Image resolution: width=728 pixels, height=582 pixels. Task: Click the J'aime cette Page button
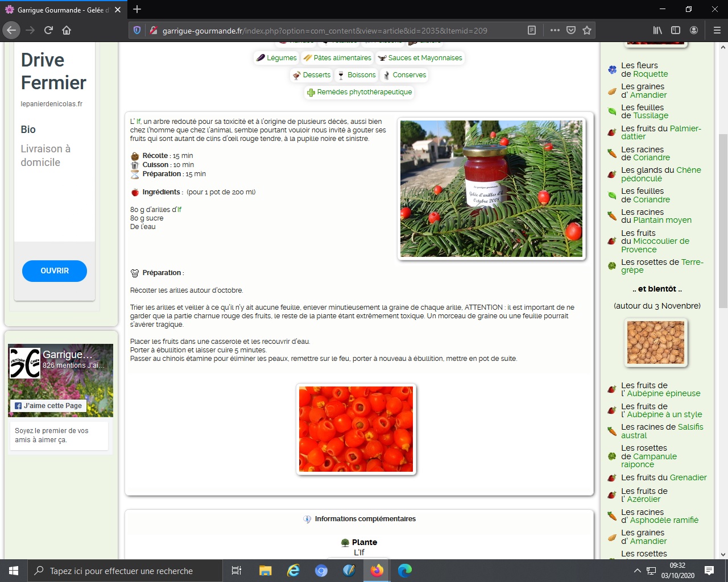(x=48, y=406)
